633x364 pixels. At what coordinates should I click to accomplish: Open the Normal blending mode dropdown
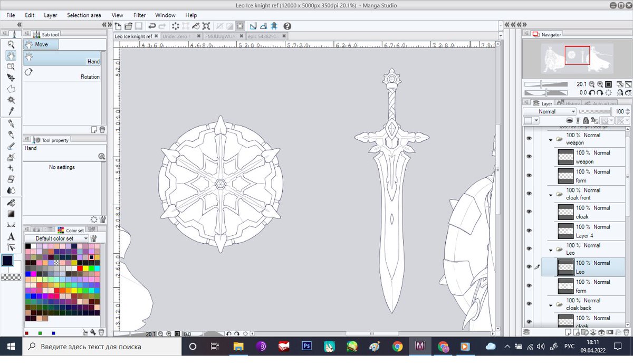(x=550, y=111)
